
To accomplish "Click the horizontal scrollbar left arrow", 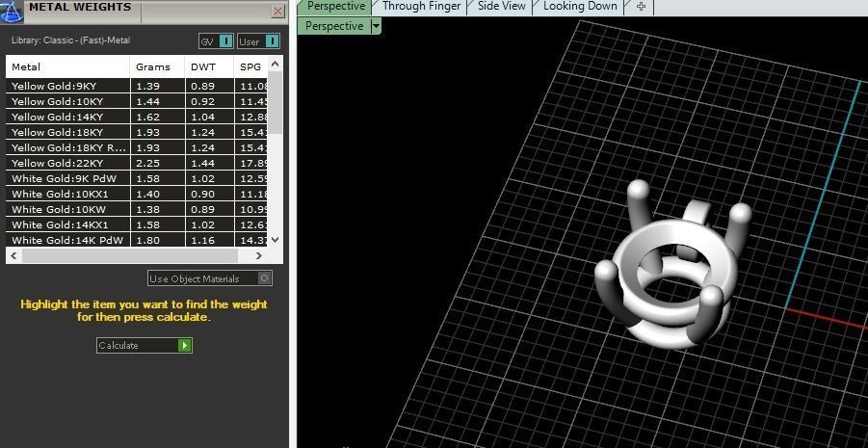I will [13, 255].
